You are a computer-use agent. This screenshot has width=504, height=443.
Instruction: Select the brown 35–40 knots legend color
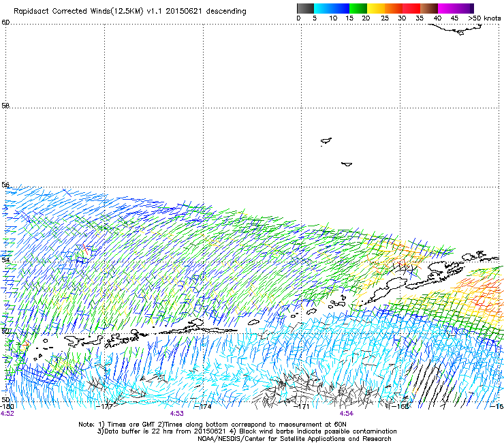tap(429, 8)
